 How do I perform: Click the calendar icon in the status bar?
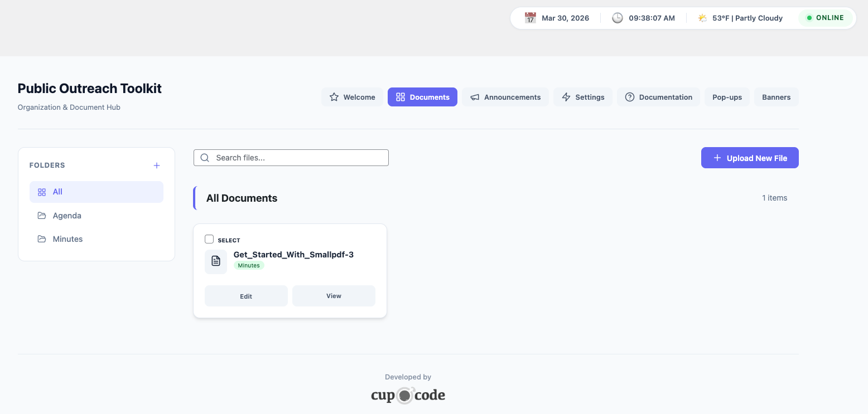pos(530,18)
